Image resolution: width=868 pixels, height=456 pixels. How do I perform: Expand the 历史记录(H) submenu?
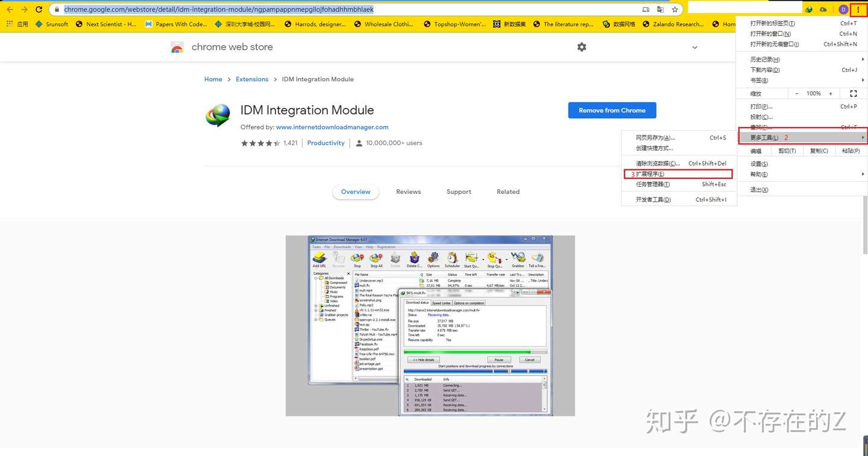pyautogui.click(x=802, y=59)
